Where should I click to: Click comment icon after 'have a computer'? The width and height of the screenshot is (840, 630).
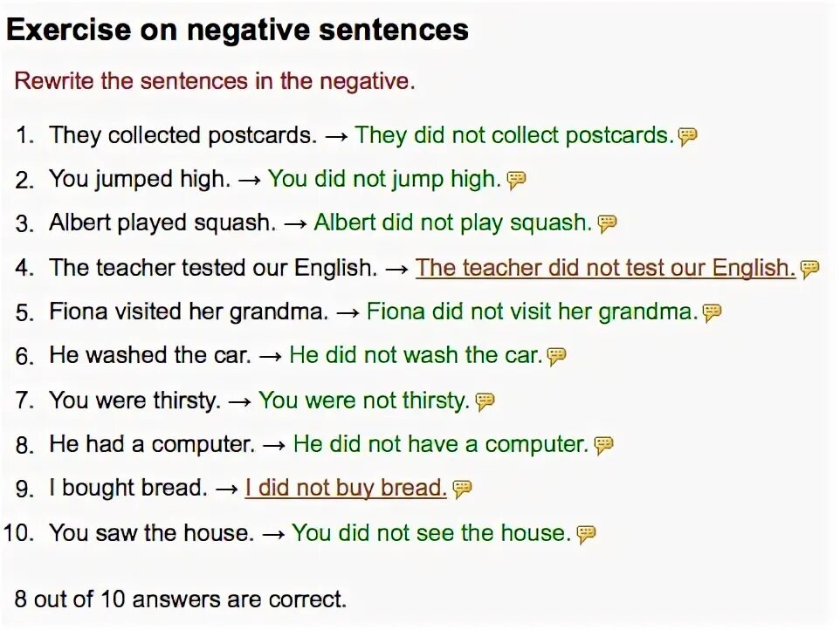(x=603, y=445)
